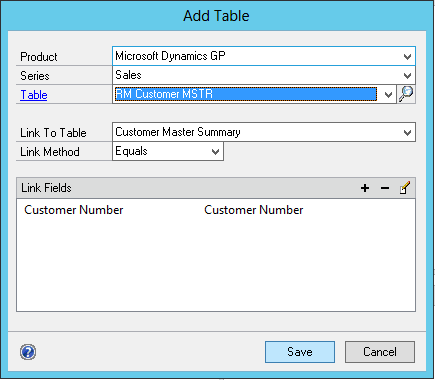The width and height of the screenshot is (435, 380).
Task: Open the table lookup magnifier icon
Action: [406, 94]
